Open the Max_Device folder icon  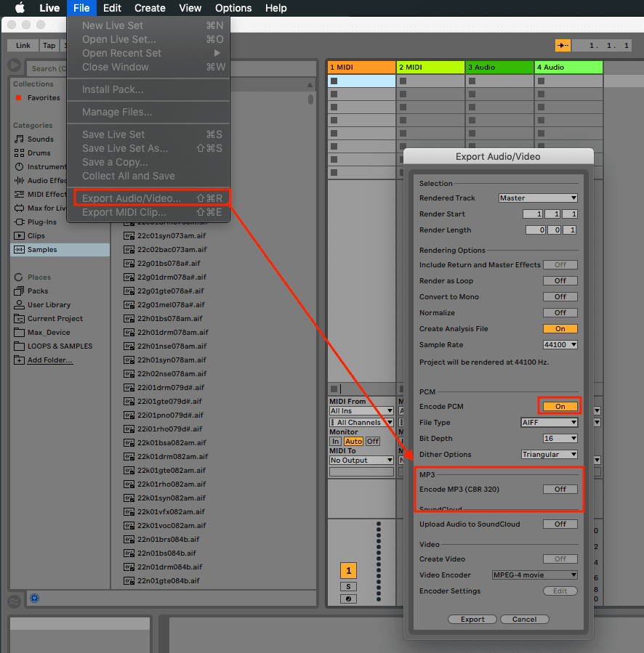[x=19, y=333]
